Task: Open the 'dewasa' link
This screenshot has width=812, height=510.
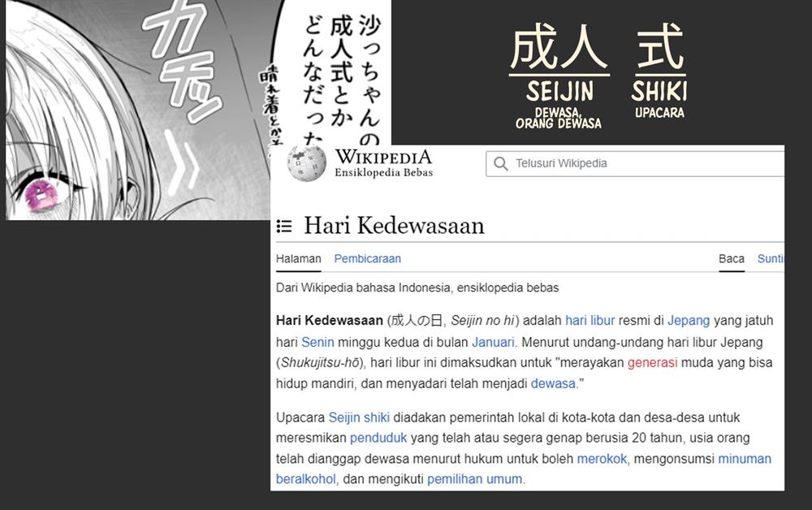Action: 553,383
